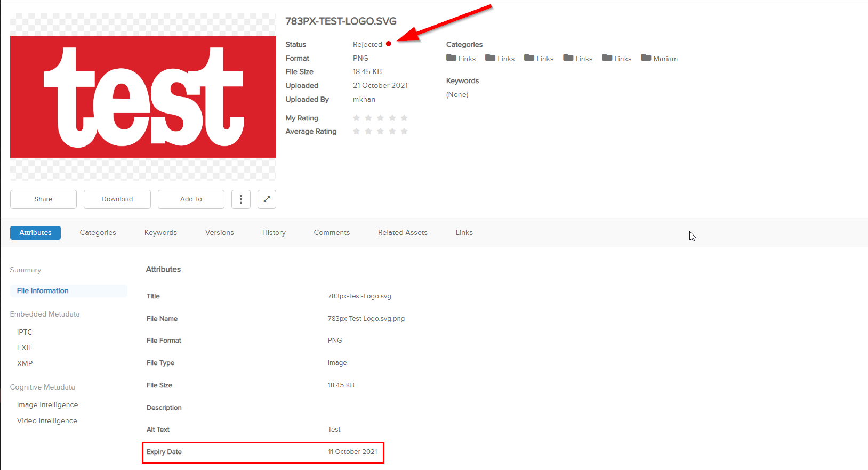Set My Rating to five stars

point(404,118)
